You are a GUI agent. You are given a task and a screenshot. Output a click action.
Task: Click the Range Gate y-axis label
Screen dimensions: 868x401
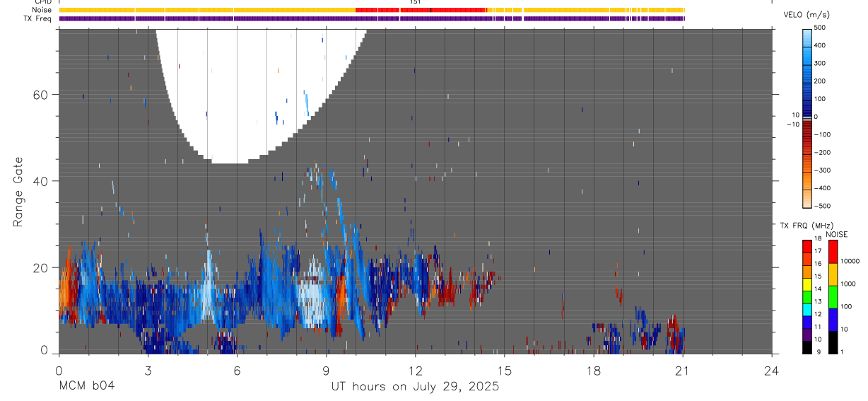18,191
